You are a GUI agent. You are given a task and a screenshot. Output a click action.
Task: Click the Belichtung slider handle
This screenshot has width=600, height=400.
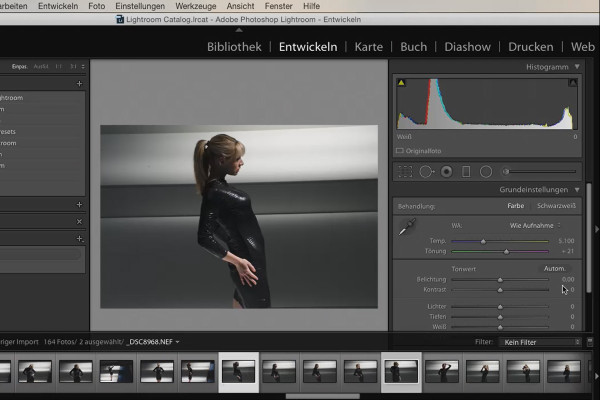point(500,280)
